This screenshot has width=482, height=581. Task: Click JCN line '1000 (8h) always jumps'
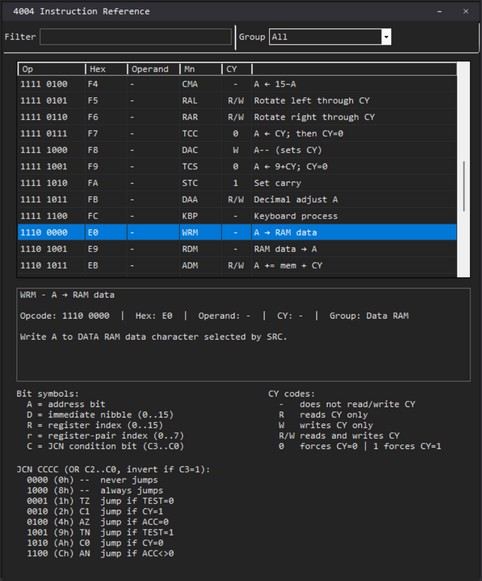[x=95, y=490]
